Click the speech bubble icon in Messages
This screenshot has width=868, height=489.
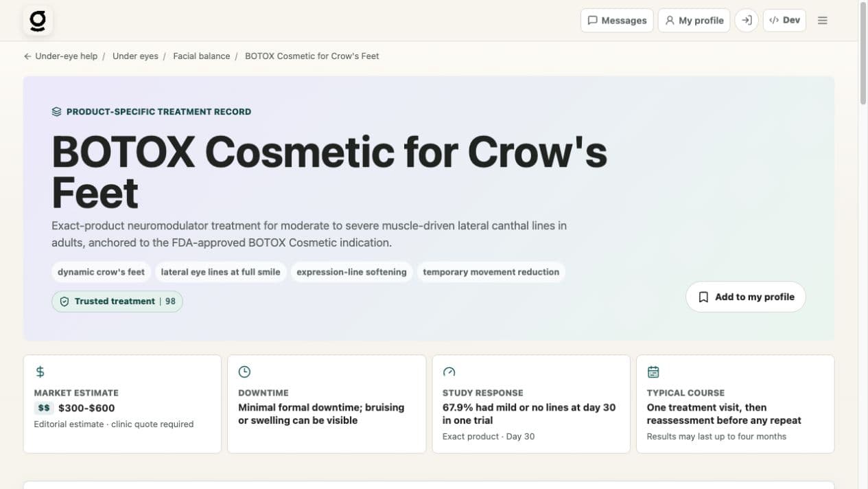[x=593, y=21]
